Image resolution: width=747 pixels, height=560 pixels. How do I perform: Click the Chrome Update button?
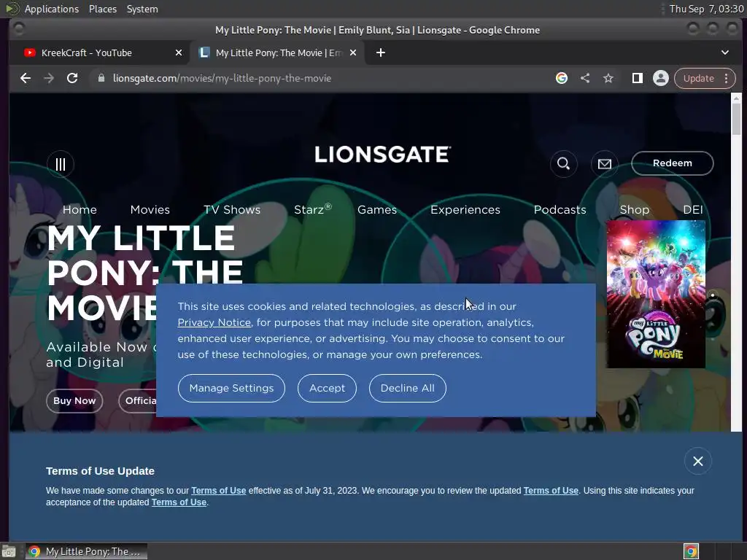(x=699, y=78)
